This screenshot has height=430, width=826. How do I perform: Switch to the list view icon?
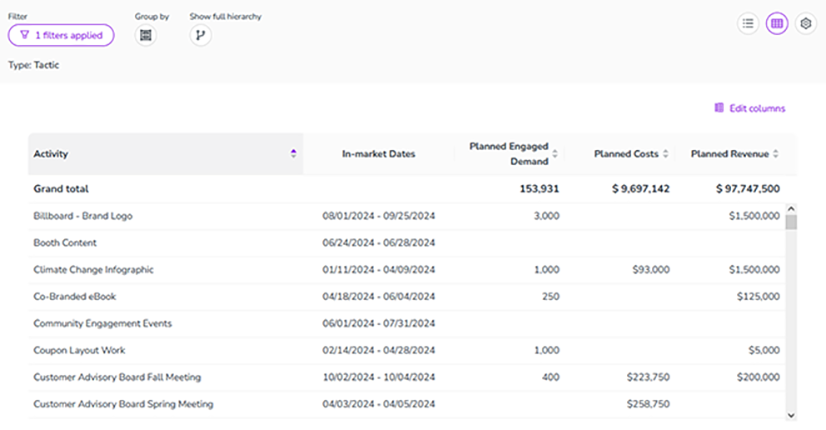pyautogui.click(x=748, y=23)
